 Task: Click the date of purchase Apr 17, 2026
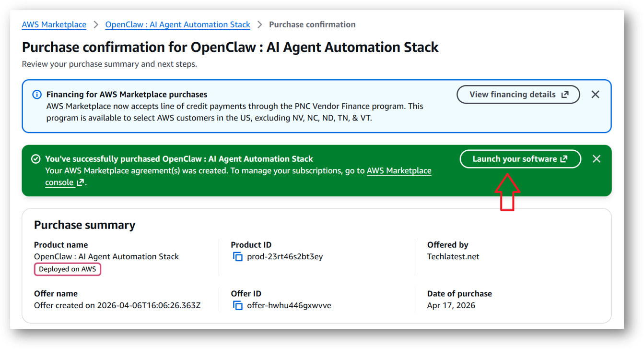pos(451,306)
